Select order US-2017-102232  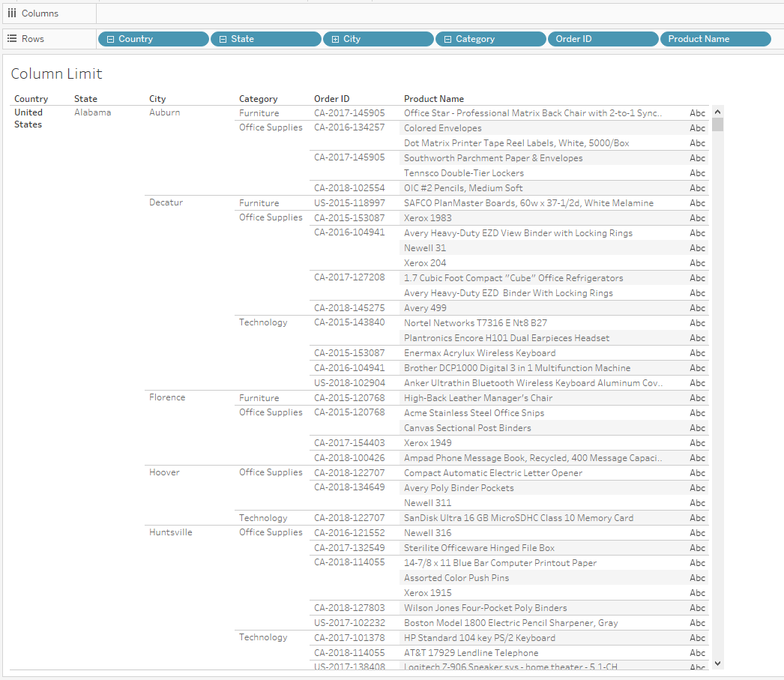pos(349,623)
